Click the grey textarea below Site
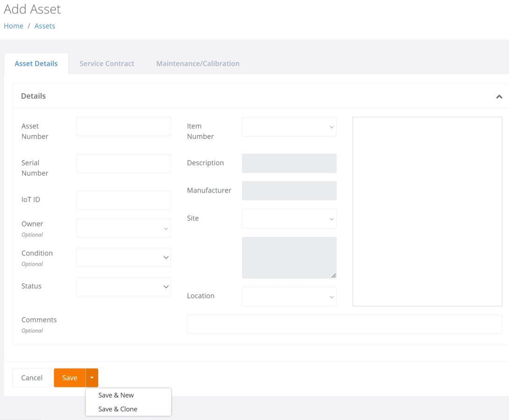The width and height of the screenshot is (509, 420). [289, 257]
